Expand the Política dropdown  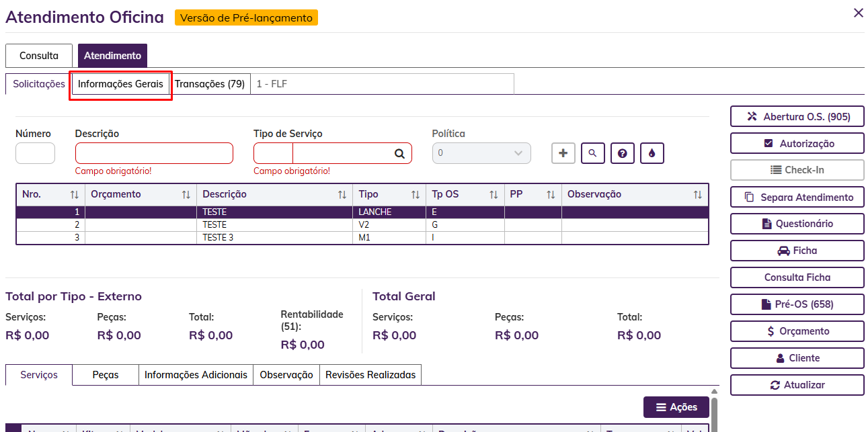pyautogui.click(x=481, y=153)
